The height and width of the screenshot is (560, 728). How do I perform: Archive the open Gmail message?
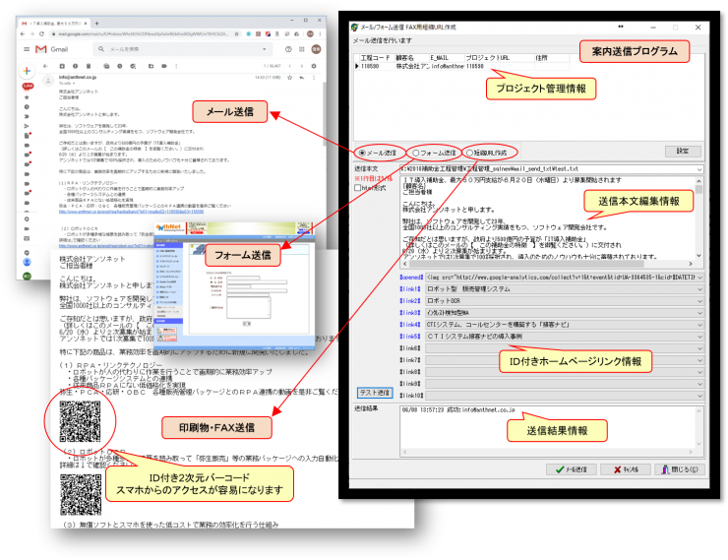click(62, 66)
